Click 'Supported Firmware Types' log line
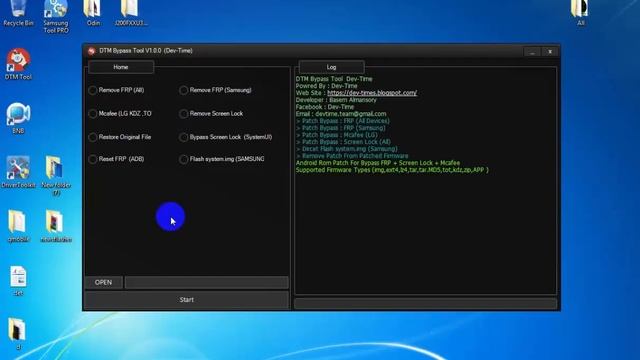This screenshot has width=640, height=360. [392, 170]
